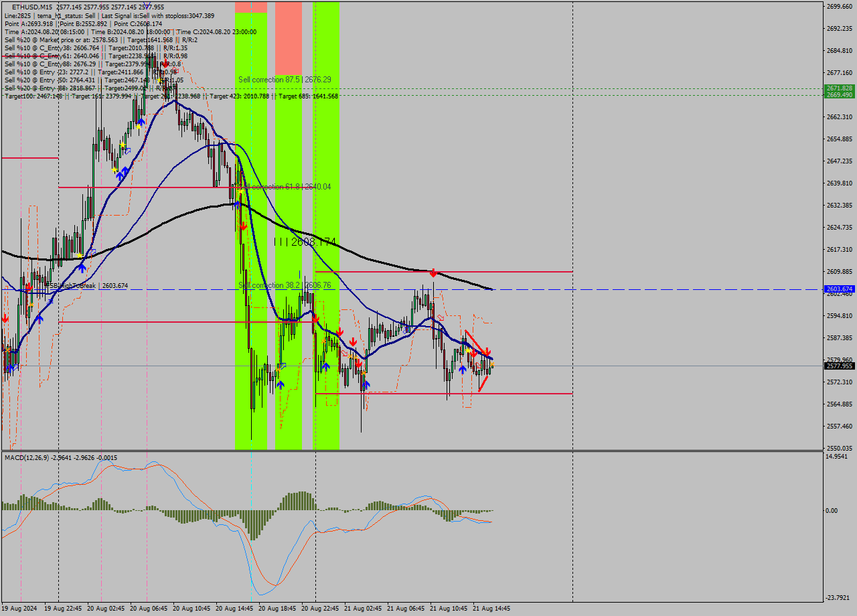Click the 2654.885 price scale value
Viewport: 857px width, 616px height.
(x=840, y=139)
